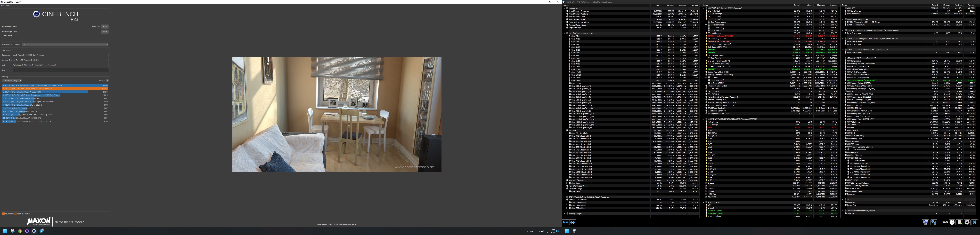The height and width of the screenshot is (235, 980).
Task: Start the CPU Single Core test
Action: (x=105, y=31)
